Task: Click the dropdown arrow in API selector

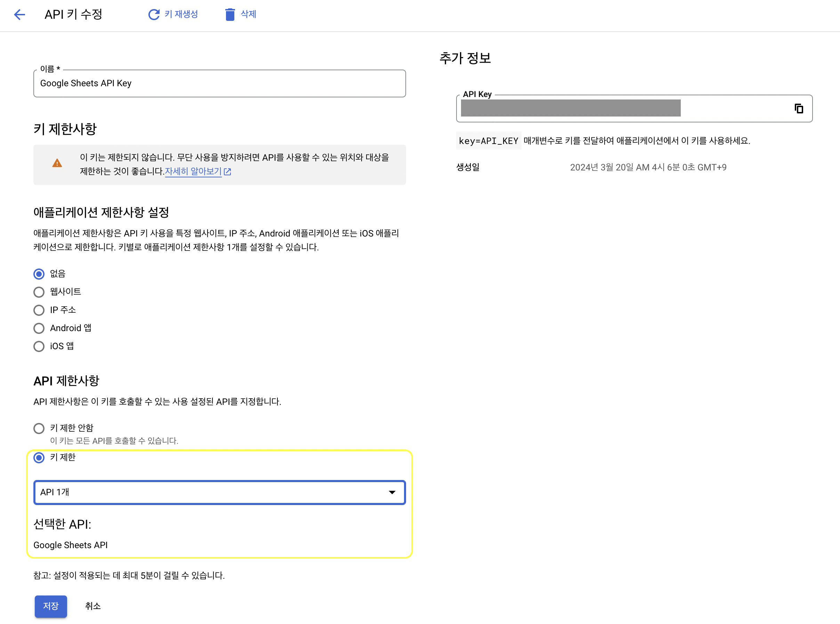Action: [x=392, y=493]
